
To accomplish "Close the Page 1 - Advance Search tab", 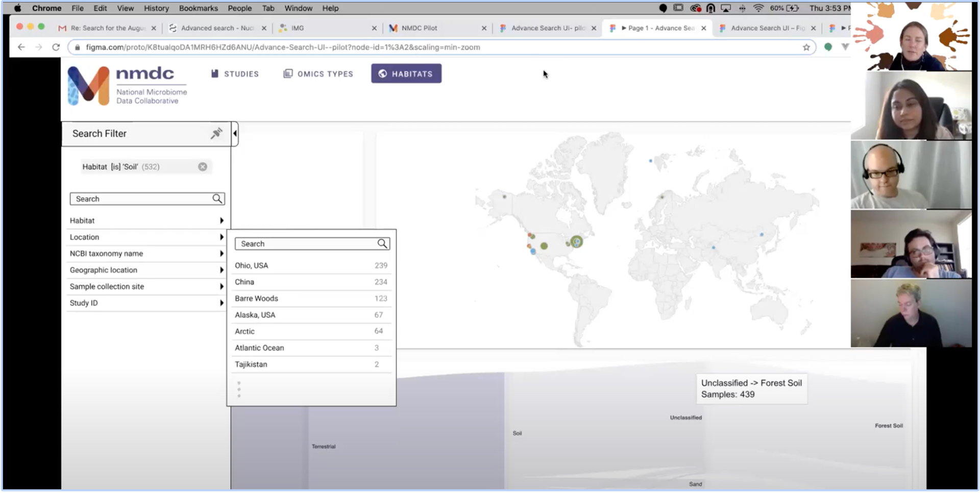I will click(704, 28).
